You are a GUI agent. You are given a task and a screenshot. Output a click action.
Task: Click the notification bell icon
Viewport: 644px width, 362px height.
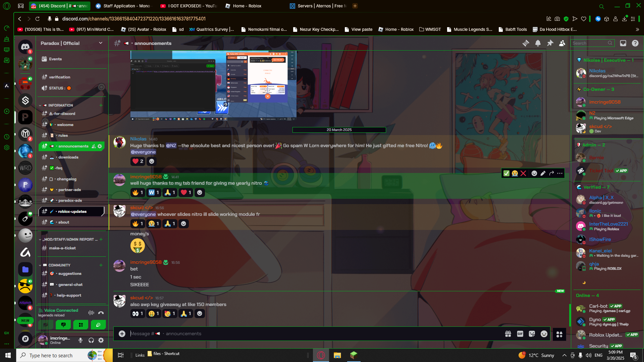tap(538, 43)
